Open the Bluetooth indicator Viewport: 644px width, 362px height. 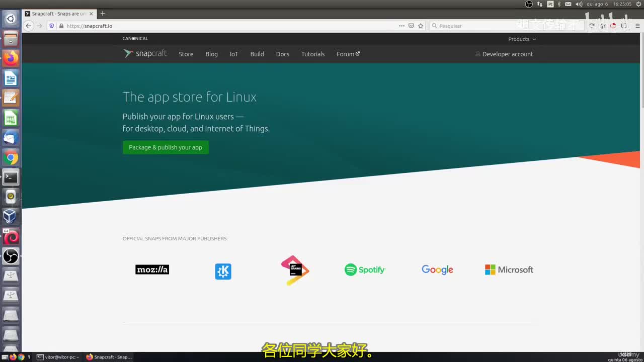coord(559,4)
